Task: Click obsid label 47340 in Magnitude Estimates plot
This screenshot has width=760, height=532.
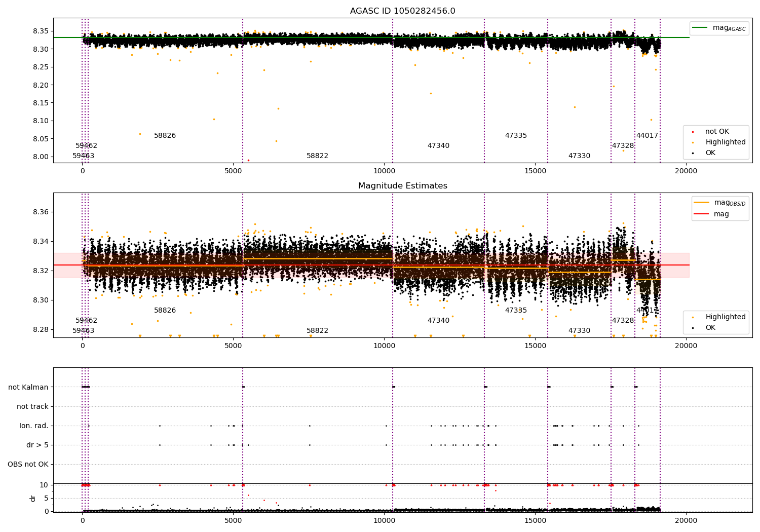Action: coord(438,321)
